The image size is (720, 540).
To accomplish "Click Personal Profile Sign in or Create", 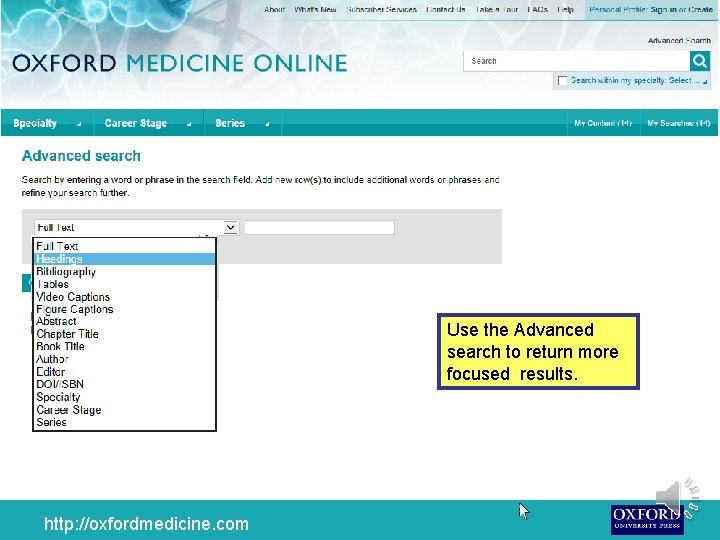I will pos(651,9).
